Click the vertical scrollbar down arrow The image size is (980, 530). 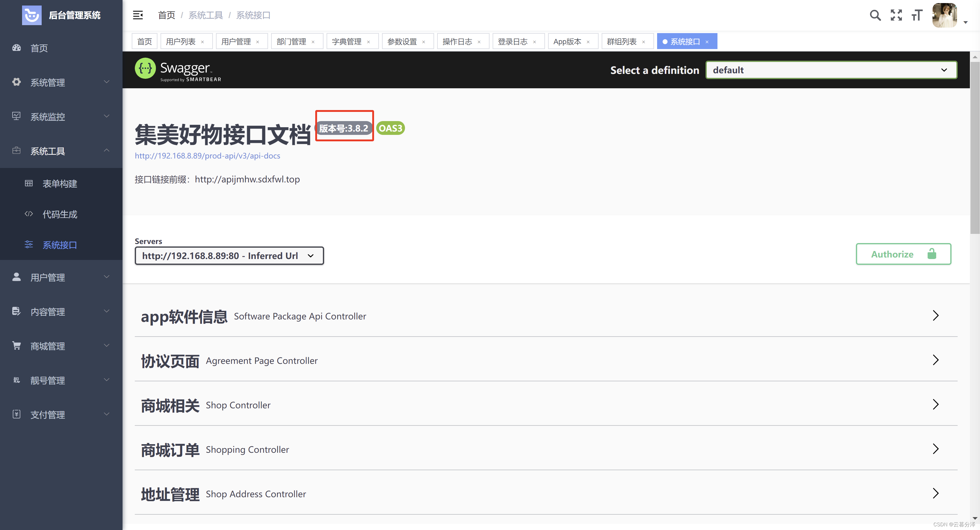(x=975, y=518)
